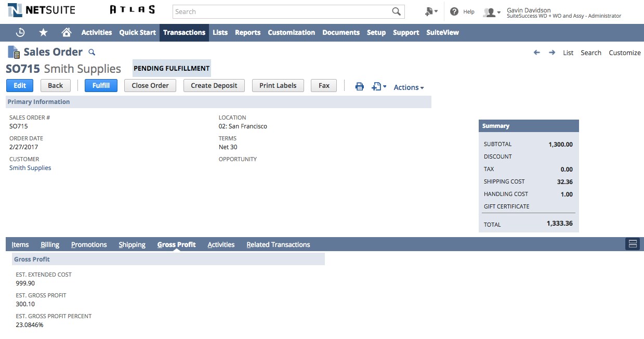Switch to the Shipping subtab
This screenshot has width=644, height=339.
(x=132, y=244)
